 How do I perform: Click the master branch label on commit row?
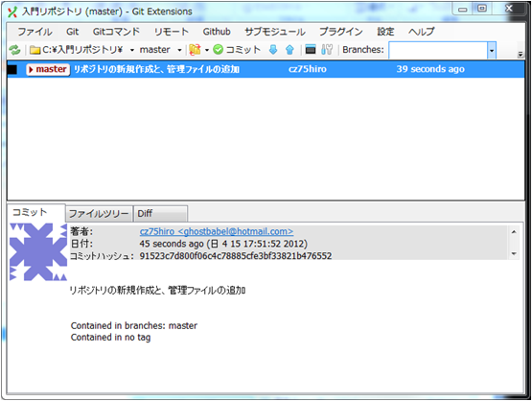tap(48, 69)
